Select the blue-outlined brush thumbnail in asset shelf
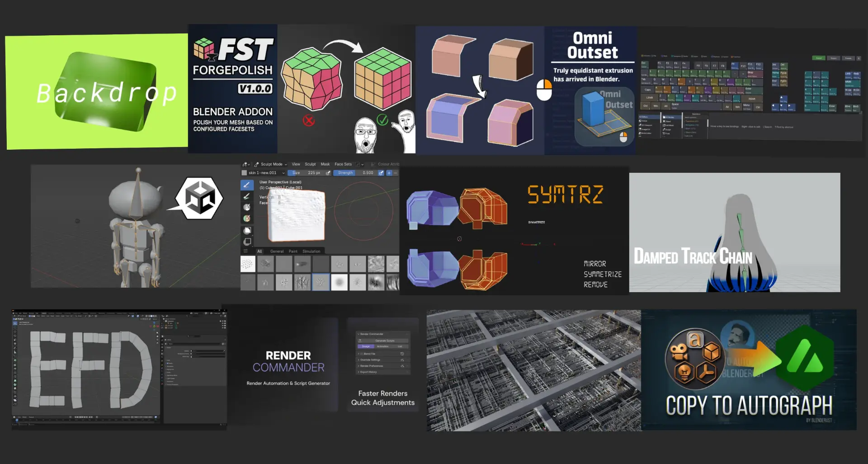Viewport: 868px width, 464px height. click(321, 282)
